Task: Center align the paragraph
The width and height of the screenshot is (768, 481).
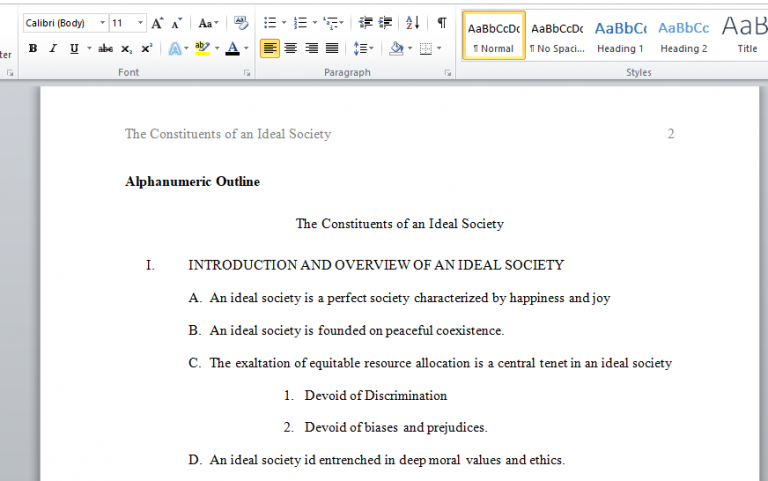Action: 291,48
